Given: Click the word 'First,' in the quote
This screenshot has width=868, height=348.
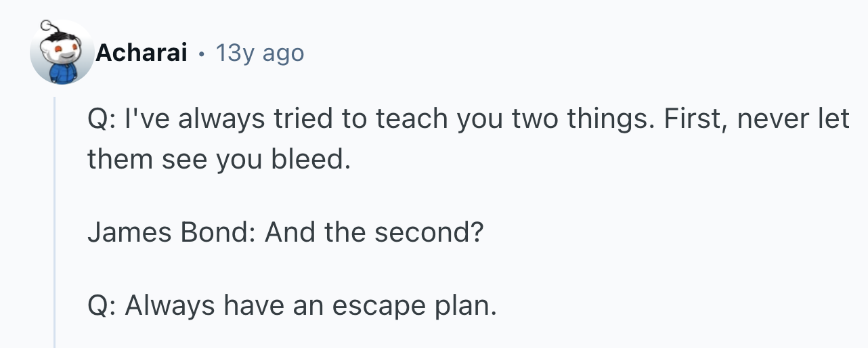Looking at the screenshot, I should pos(695,120).
